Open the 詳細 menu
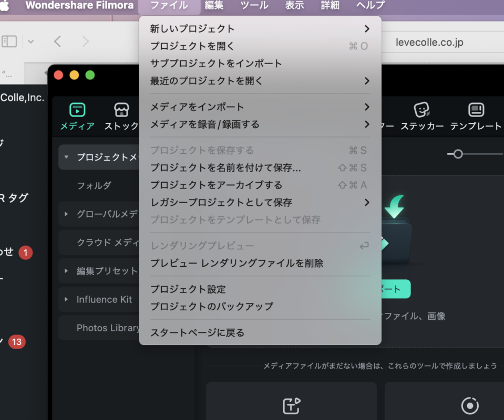This screenshot has height=420, width=504. pos(330,5)
